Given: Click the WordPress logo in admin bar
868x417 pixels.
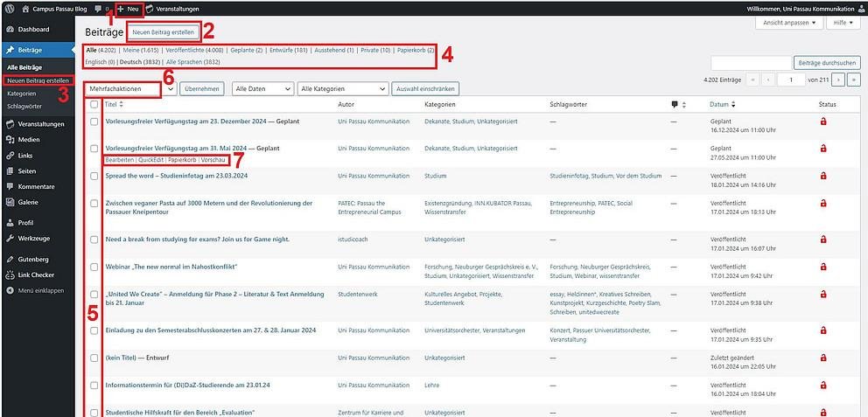Looking at the screenshot, I should [x=8, y=8].
